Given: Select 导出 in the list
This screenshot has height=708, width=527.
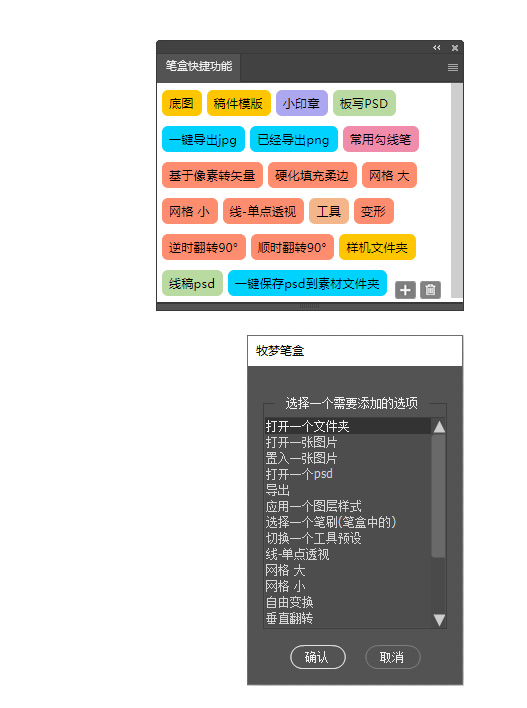Looking at the screenshot, I should (x=348, y=490).
